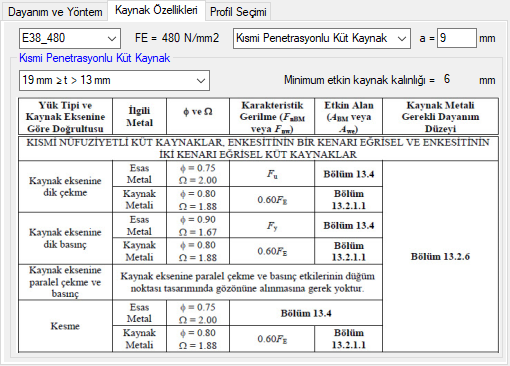Click the Bölüm 13.2.6 table cell

[x=440, y=256]
